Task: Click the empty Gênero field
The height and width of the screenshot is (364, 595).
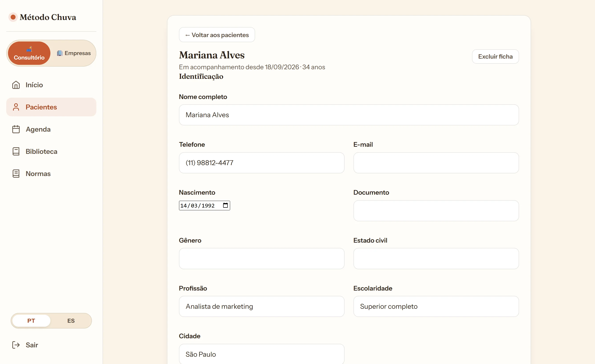Action: (x=262, y=259)
